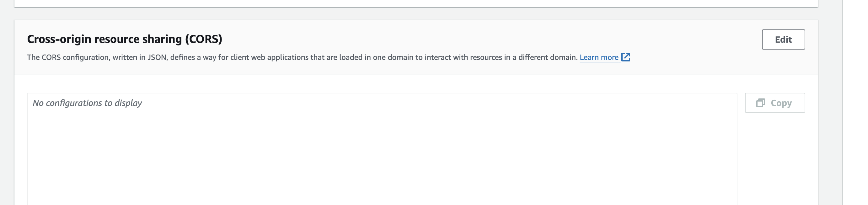Click the '(CORS)' abbreviation in the heading
This screenshot has width=868, height=205.
coord(204,39)
